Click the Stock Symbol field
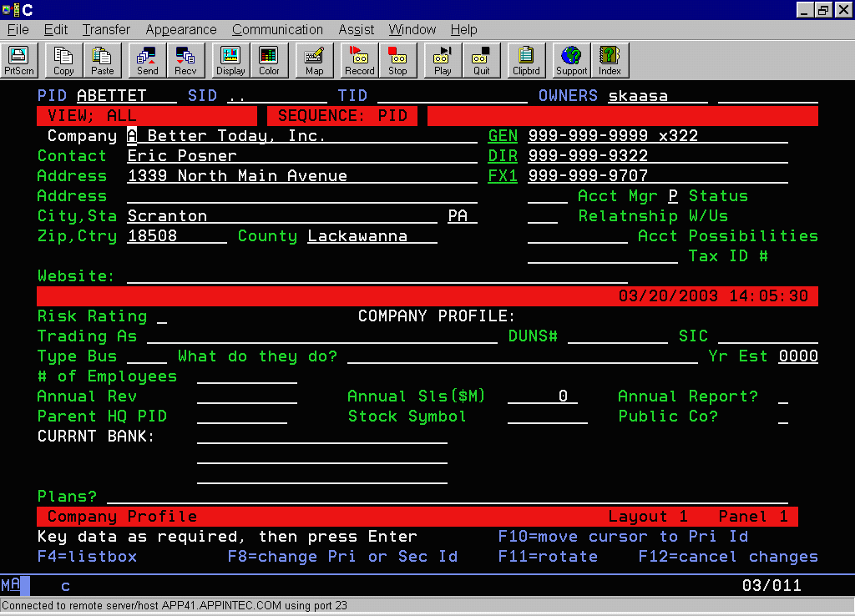Viewport: 855px width, 616px height. click(x=548, y=417)
